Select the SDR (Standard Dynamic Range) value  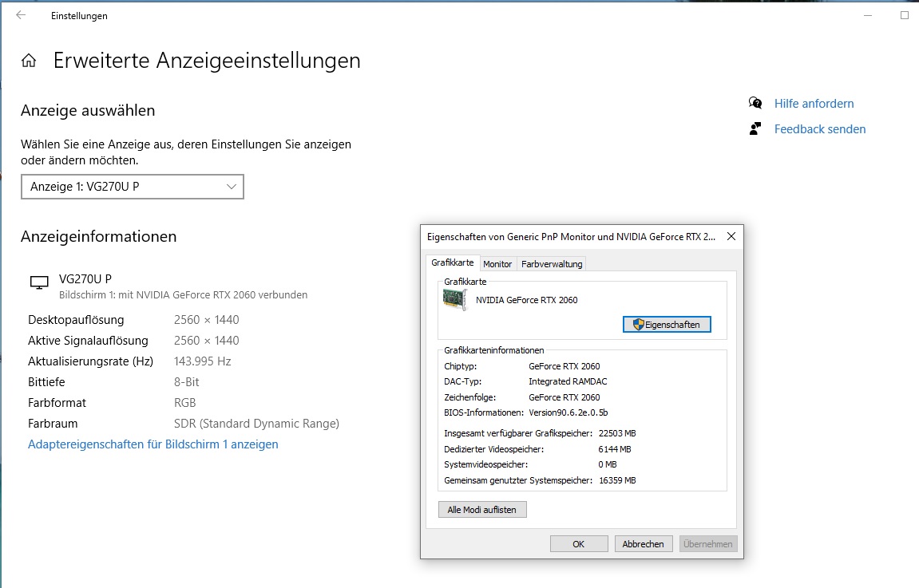coord(256,424)
